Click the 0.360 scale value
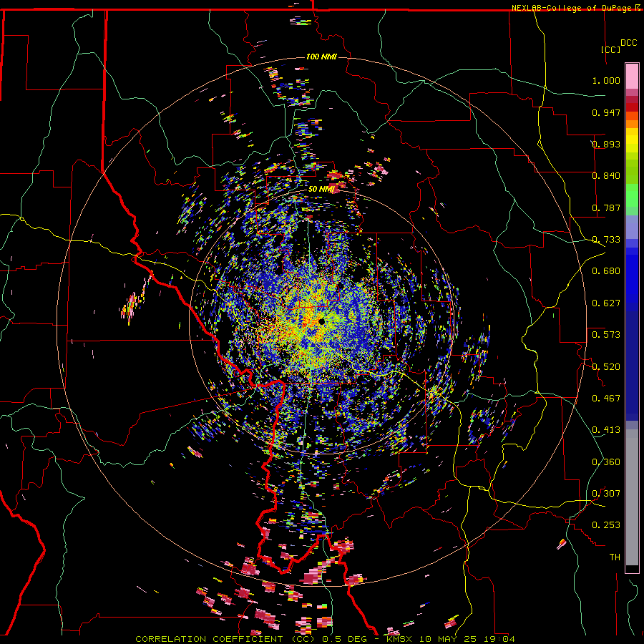The width and height of the screenshot is (644, 644). (x=606, y=462)
